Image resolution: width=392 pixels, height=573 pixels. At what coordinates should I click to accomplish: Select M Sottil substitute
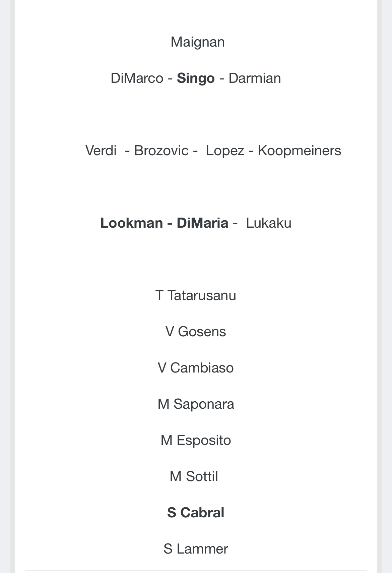point(194,476)
